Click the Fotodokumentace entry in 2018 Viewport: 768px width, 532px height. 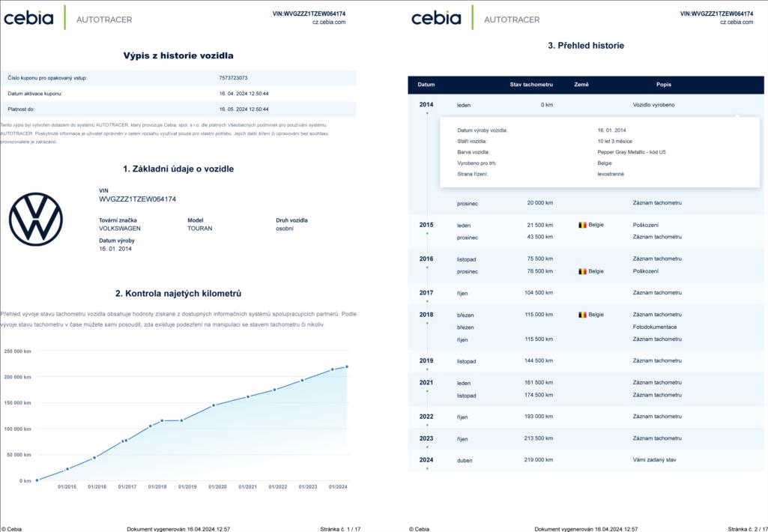click(x=654, y=327)
